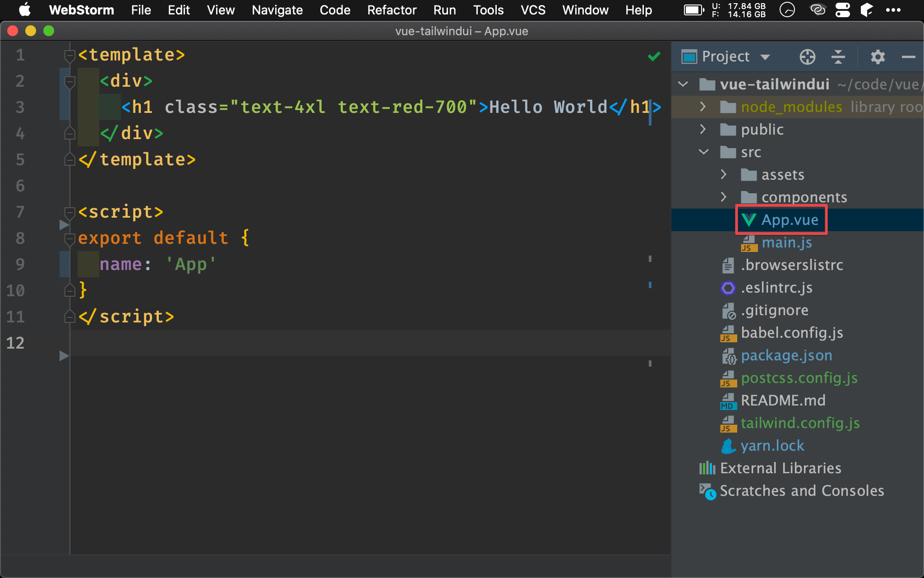Click the Collapse All icon in Project panel
This screenshot has width=924, height=578.
pyautogui.click(x=838, y=57)
